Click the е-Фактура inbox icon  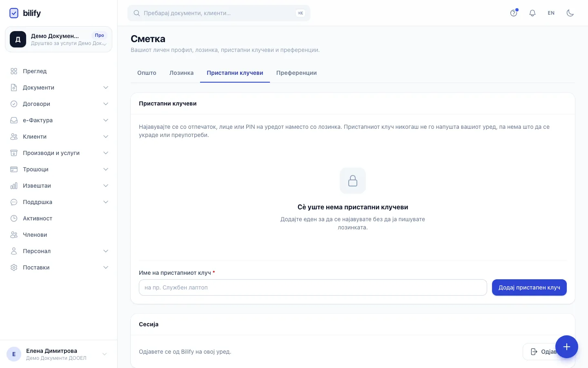point(14,120)
